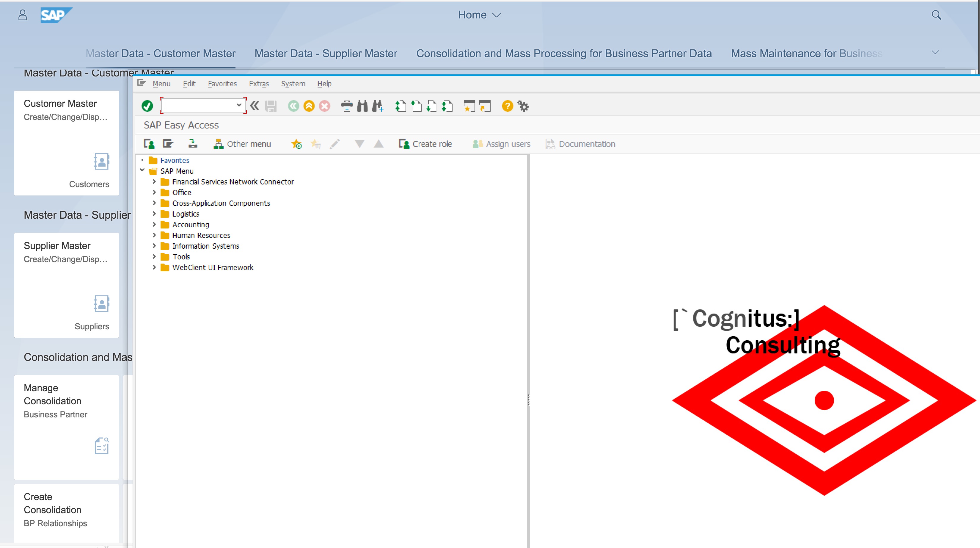Open the Favorites menu in menu bar
Image resolution: width=980 pixels, height=548 pixels.
[x=222, y=84]
